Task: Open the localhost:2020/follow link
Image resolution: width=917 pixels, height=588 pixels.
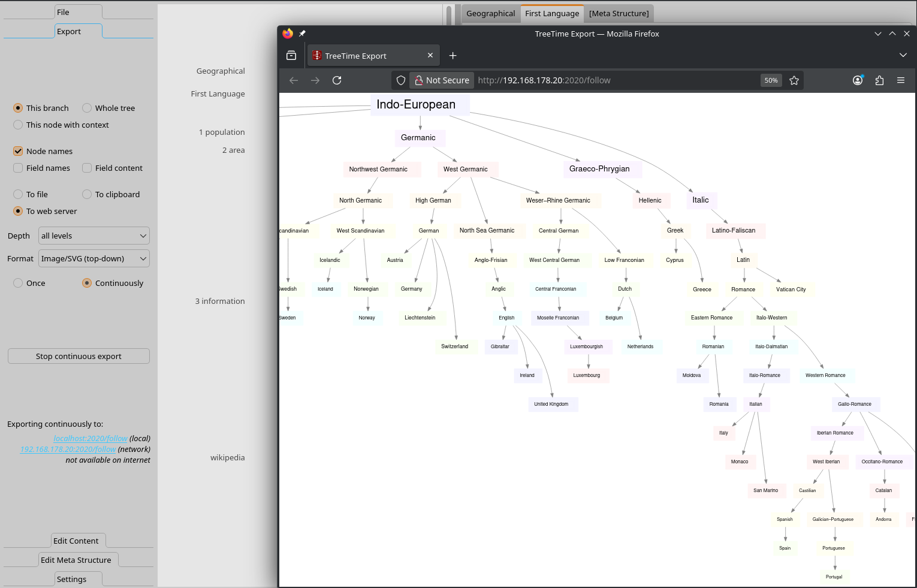Action: coord(90,439)
